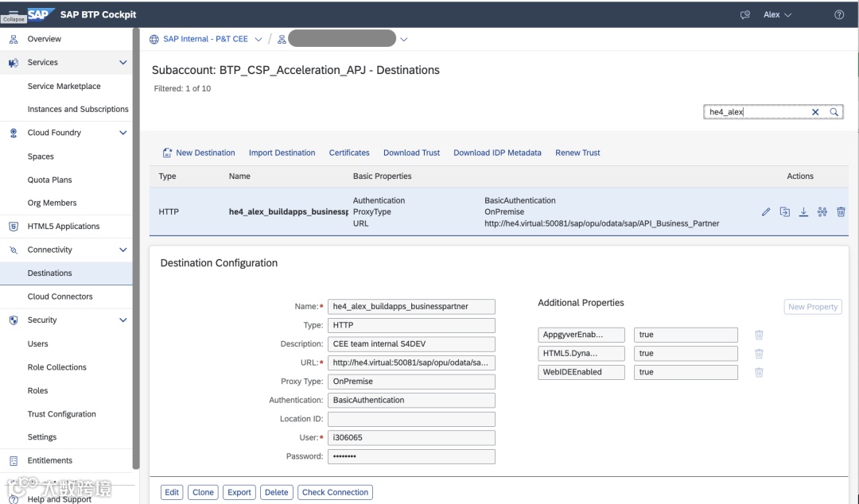Delete the WebIDEEnabled property via trash icon

point(759,372)
